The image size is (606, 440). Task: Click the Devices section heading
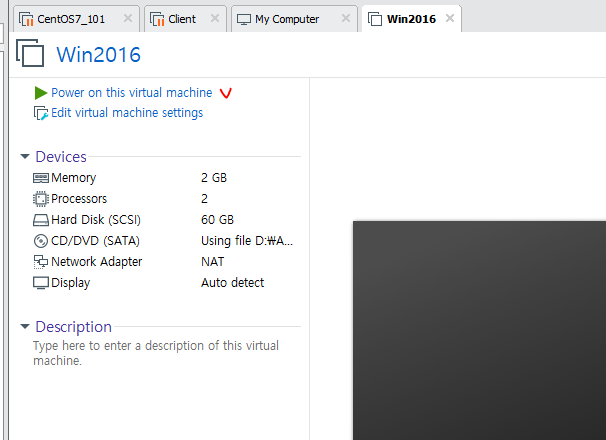pos(61,157)
